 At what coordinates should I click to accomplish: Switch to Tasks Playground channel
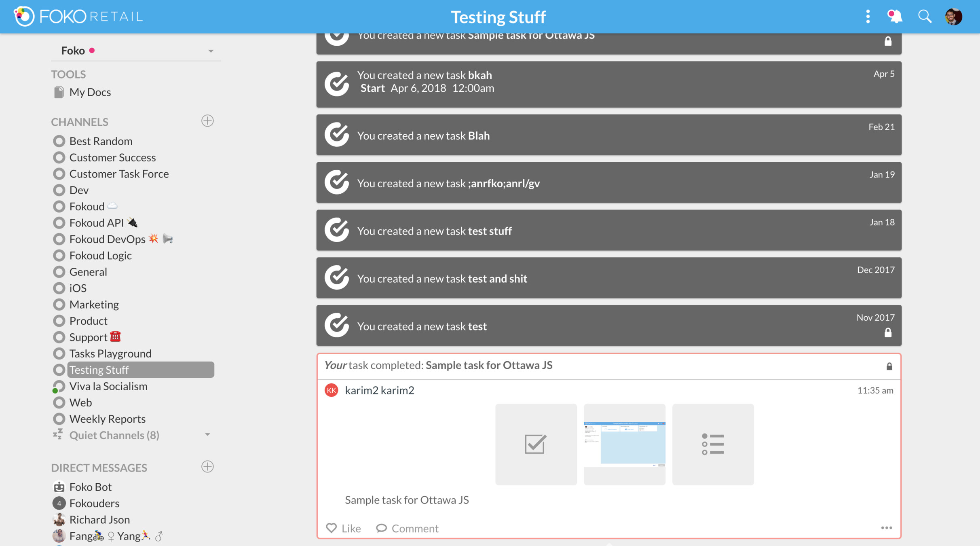click(110, 353)
